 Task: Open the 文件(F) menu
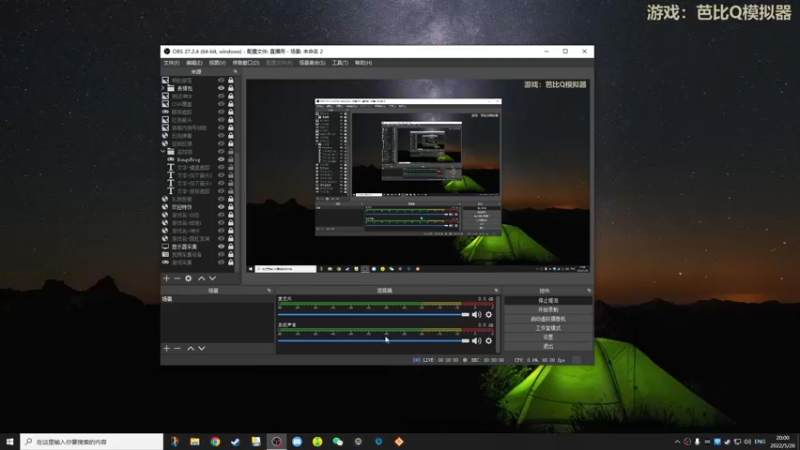click(171, 63)
